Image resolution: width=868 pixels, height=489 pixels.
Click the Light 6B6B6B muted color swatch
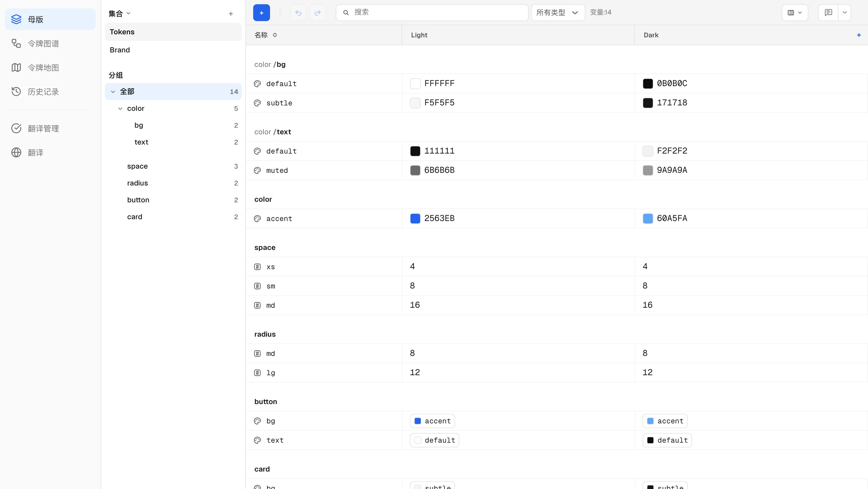point(415,170)
